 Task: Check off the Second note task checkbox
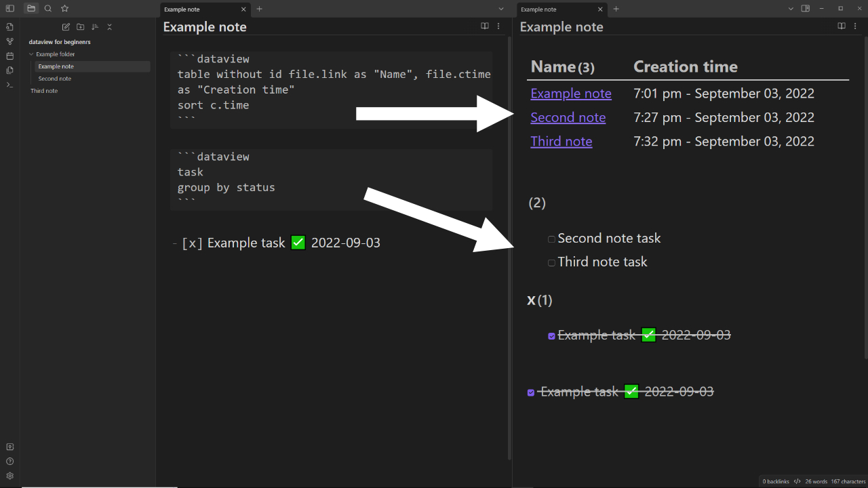coord(551,239)
